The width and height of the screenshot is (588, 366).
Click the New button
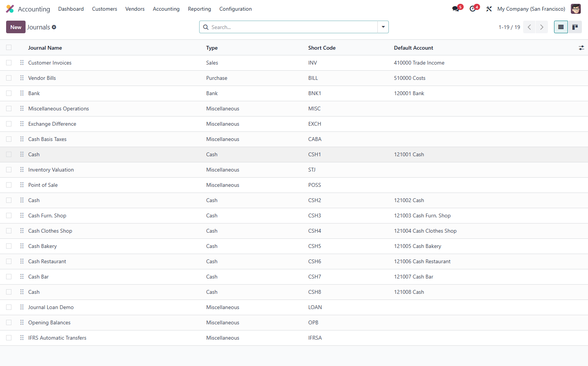(x=16, y=27)
